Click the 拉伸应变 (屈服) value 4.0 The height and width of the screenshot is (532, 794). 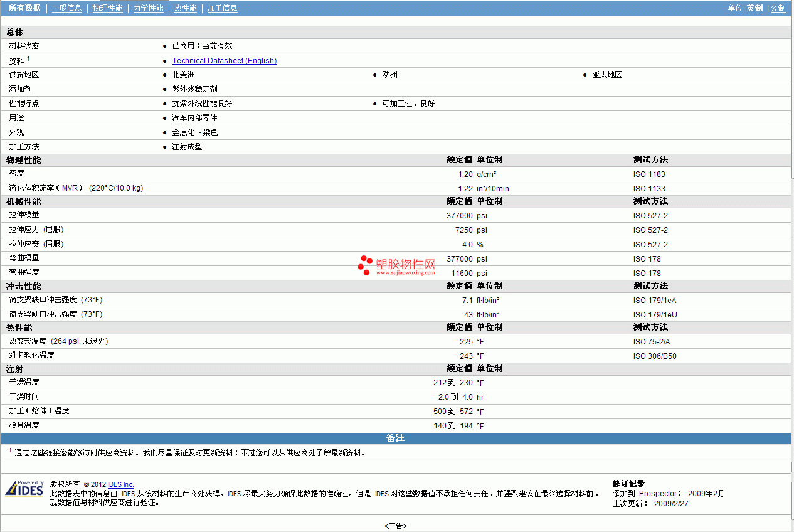(x=467, y=245)
